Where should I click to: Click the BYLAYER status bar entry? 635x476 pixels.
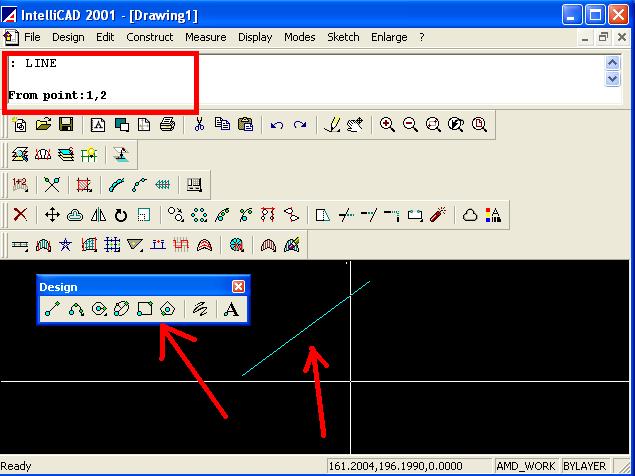point(584,466)
